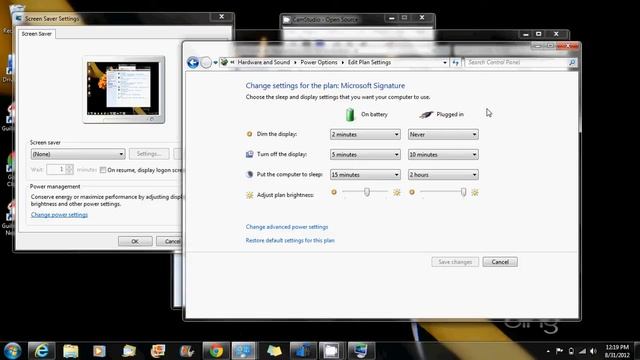Click OK in Screen Saver Settings
Viewport: 640px width, 360px height.
tap(135, 241)
